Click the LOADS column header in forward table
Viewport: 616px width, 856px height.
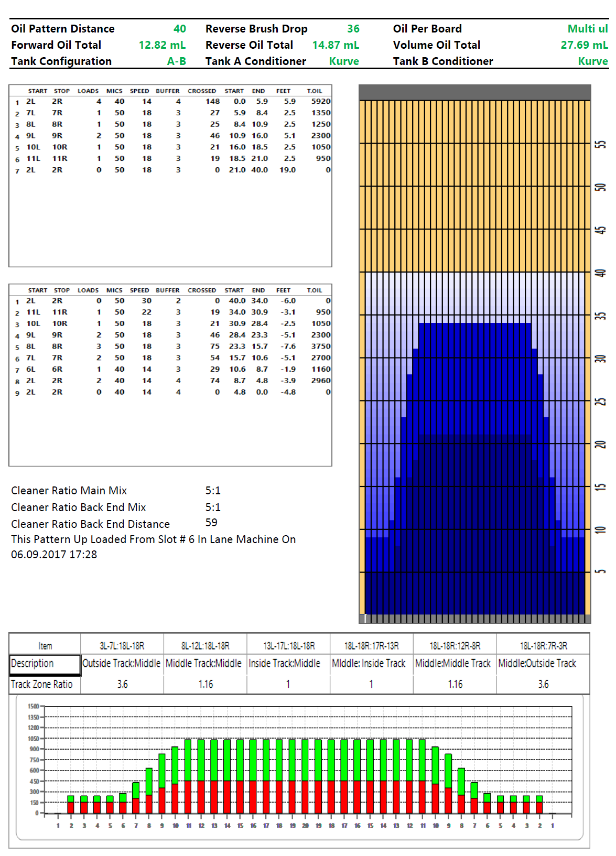(88, 91)
